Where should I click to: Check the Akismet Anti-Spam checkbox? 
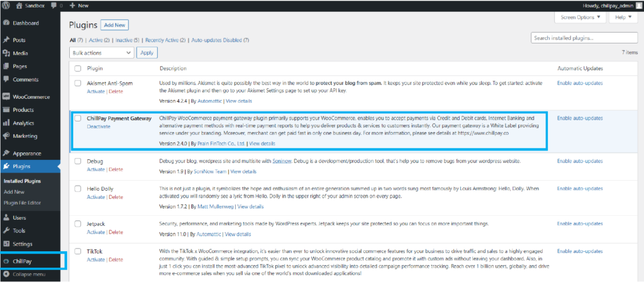(77, 83)
